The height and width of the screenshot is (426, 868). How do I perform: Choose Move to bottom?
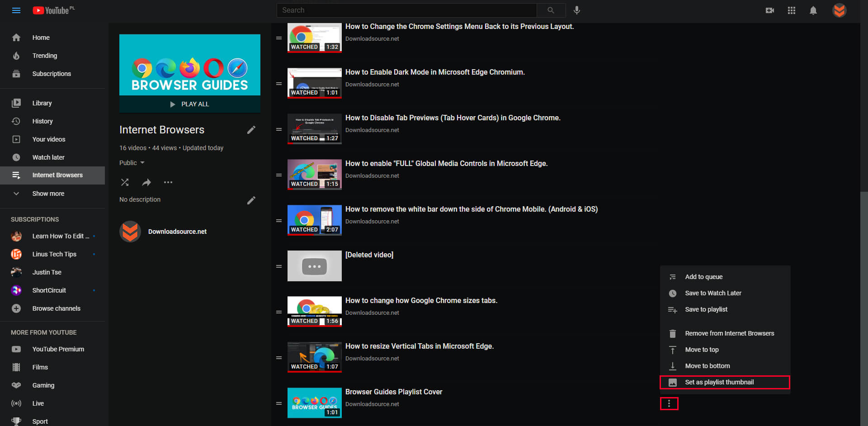[725, 366]
